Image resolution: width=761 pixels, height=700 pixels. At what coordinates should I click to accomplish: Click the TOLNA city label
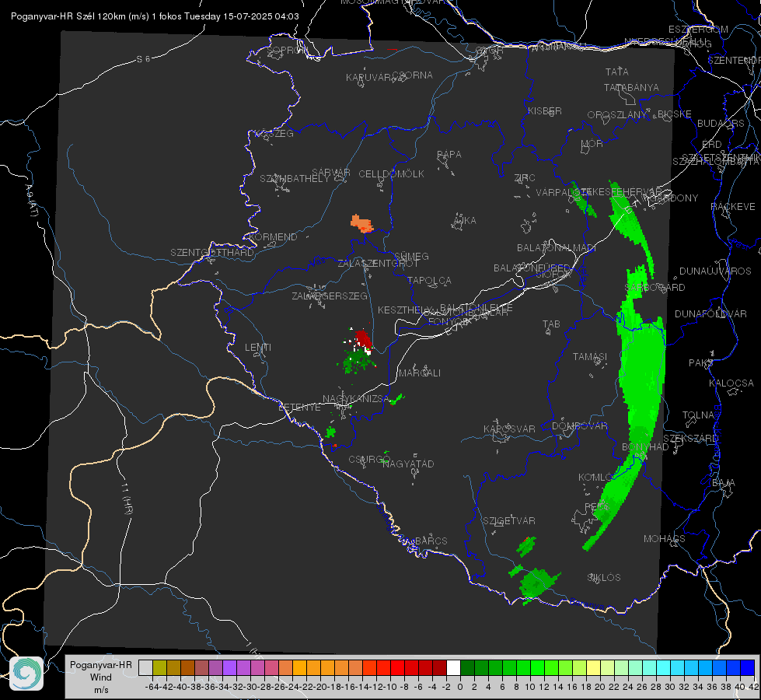click(x=698, y=415)
